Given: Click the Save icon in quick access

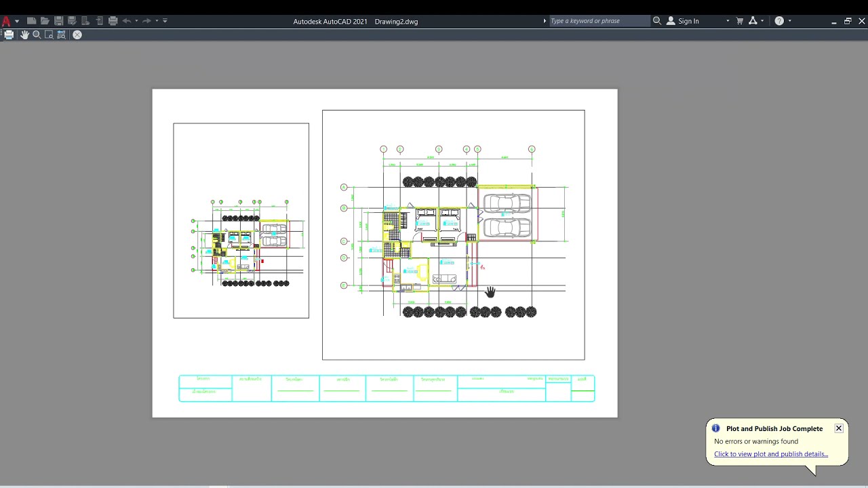Looking at the screenshot, I should 58,21.
